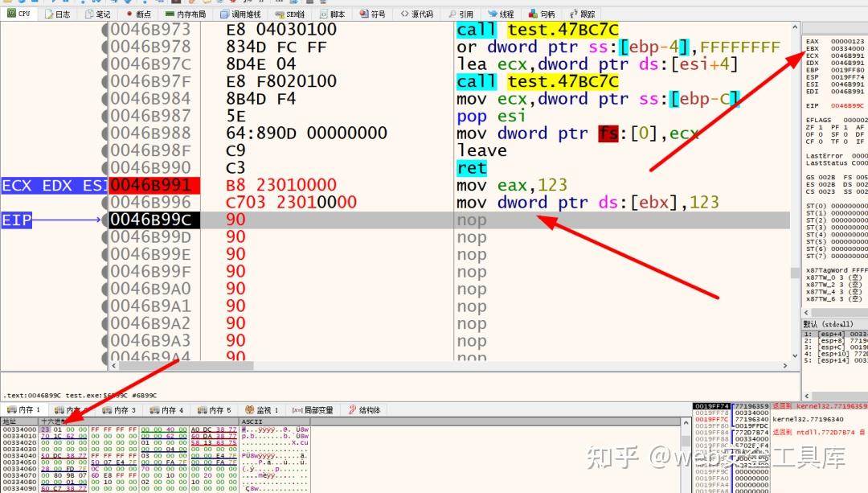This screenshot has width=868, height=493.
Task: Open the 跟踪 trace tab
Action: point(583,14)
